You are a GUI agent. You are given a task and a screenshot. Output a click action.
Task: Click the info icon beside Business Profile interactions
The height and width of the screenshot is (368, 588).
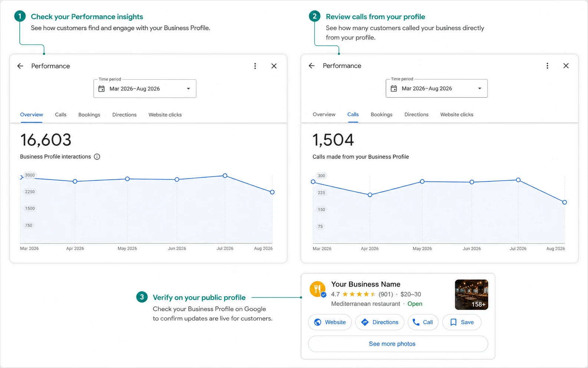click(x=97, y=157)
